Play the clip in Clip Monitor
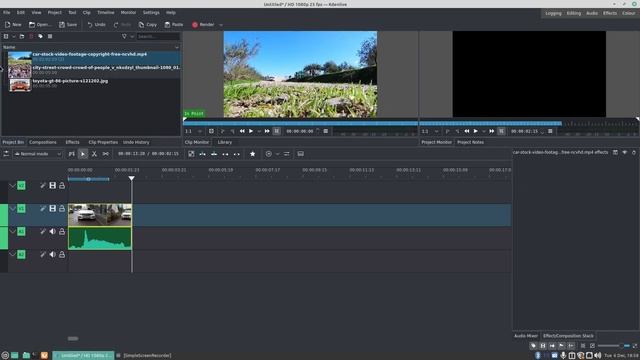640x360 pixels. 251,131
